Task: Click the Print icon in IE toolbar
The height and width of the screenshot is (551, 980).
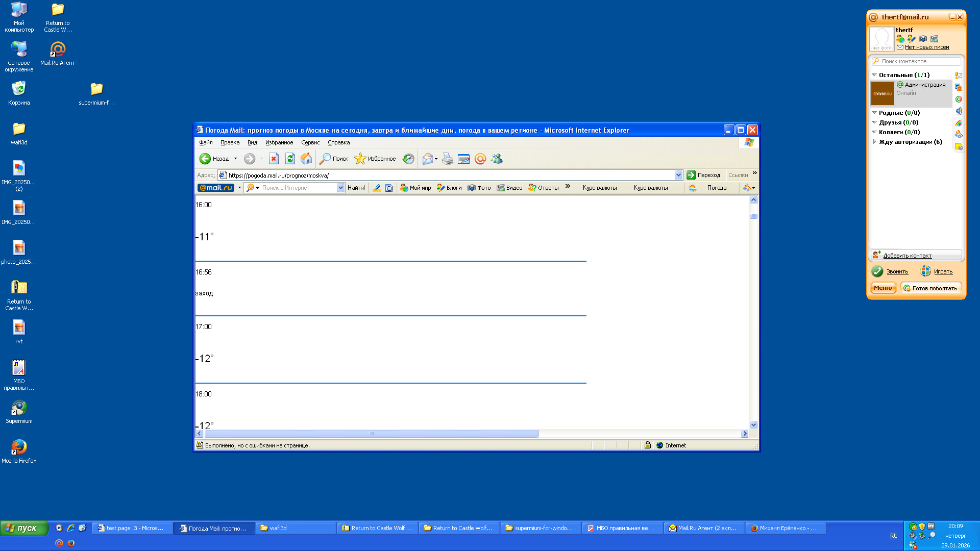Action: point(448,159)
